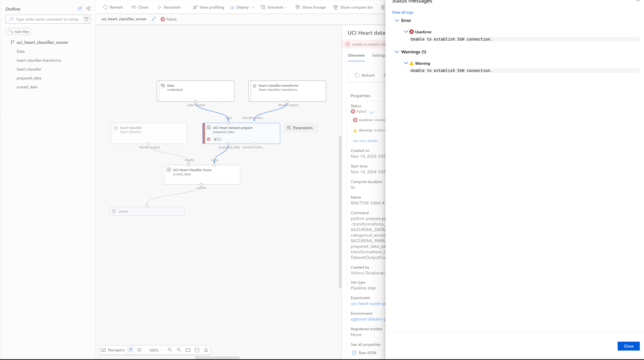Open View all logs link
Viewport: 644px width, 360px height.
(402, 12)
